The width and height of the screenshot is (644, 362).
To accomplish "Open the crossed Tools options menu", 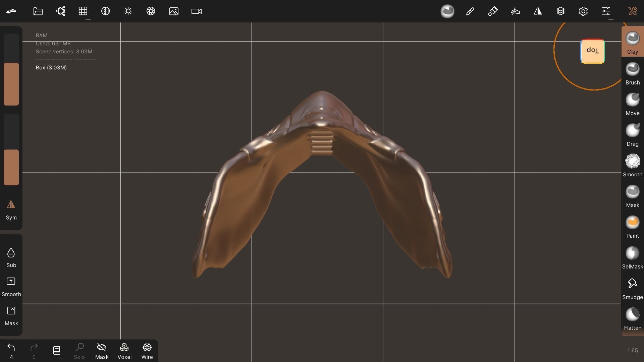I will (x=633, y=11).
